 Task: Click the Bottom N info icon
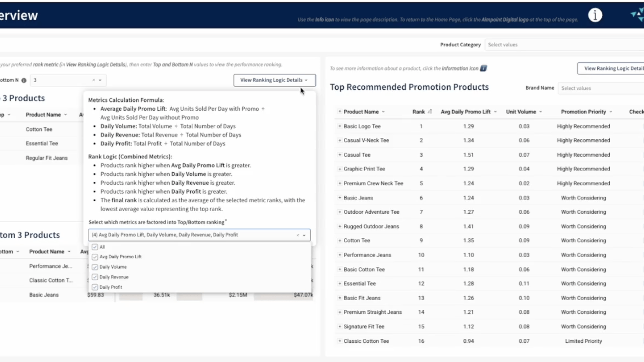[x=24, y=80]
